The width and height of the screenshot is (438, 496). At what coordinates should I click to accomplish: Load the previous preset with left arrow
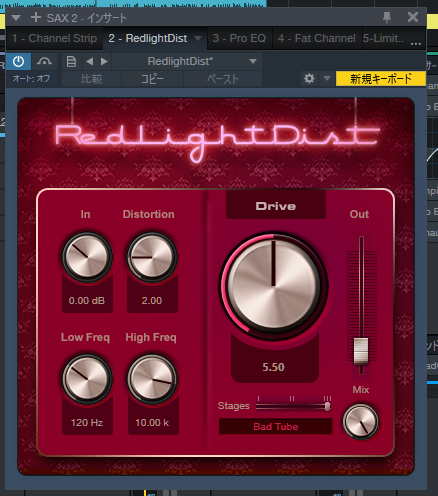(89, 62)
